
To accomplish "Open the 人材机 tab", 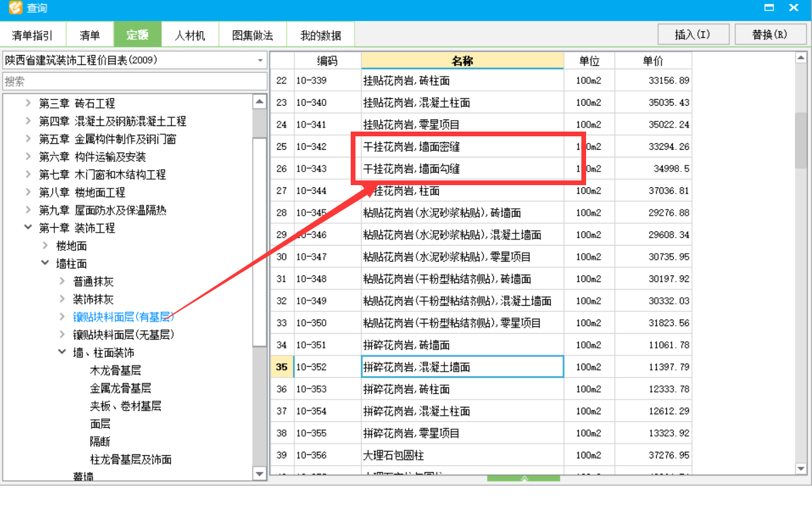I will pyautogui.click(x=191, y=34).
